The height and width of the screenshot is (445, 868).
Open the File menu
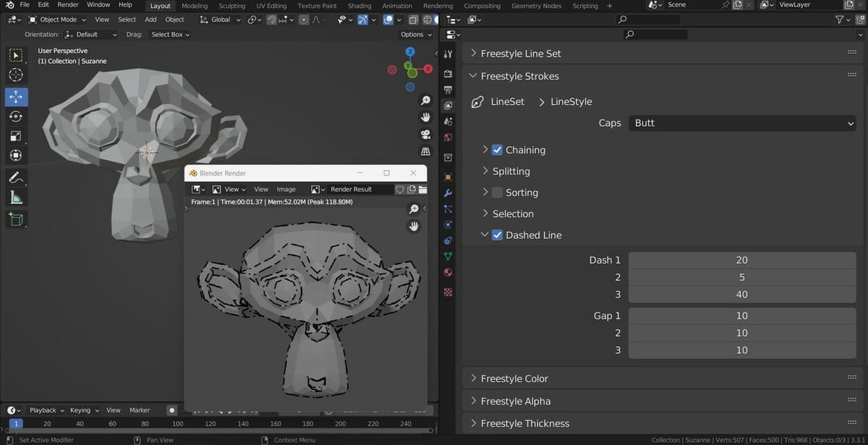point(25,5)
